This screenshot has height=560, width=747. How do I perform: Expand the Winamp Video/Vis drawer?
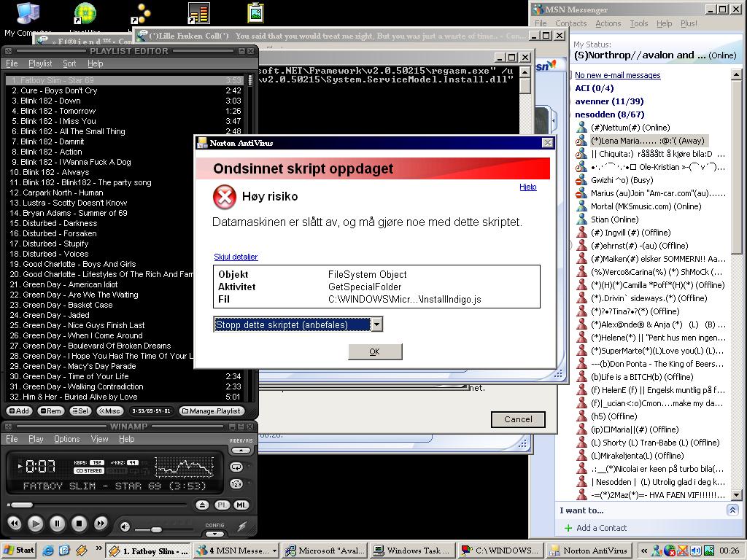pos(241,450)
